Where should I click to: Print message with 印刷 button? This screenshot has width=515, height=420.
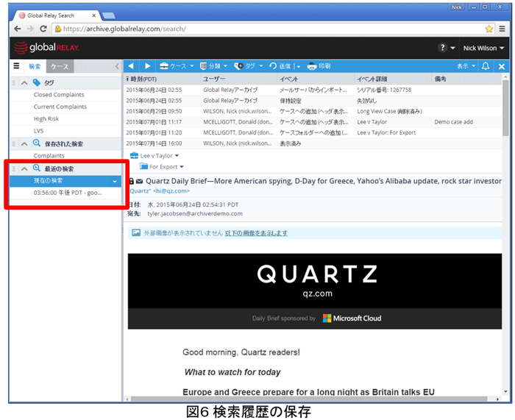coord(319,66)
